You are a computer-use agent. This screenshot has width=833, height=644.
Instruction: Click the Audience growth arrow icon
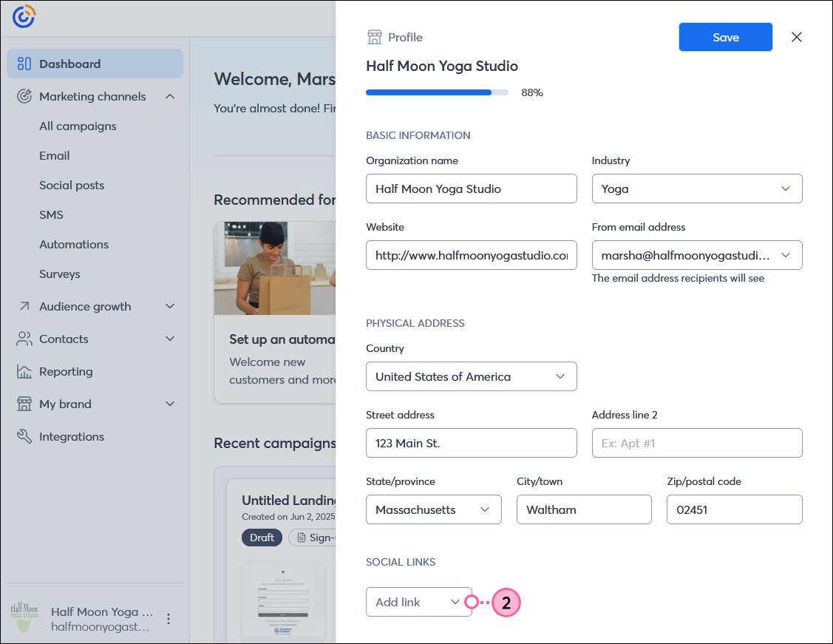24,306
